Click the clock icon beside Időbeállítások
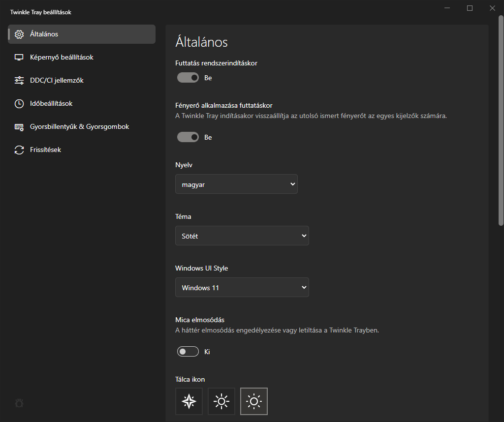Image resolution: width=504 pixels, height=422 pixels. (19, 103)
